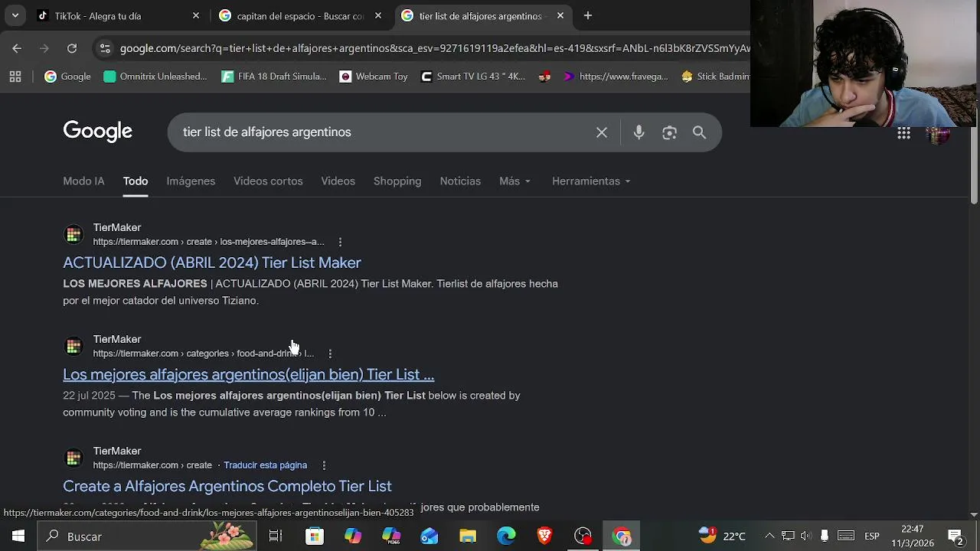This screenshot has height=551, width=980.
Task: Start voice search with microphone icon
Action: coord(639,132)
